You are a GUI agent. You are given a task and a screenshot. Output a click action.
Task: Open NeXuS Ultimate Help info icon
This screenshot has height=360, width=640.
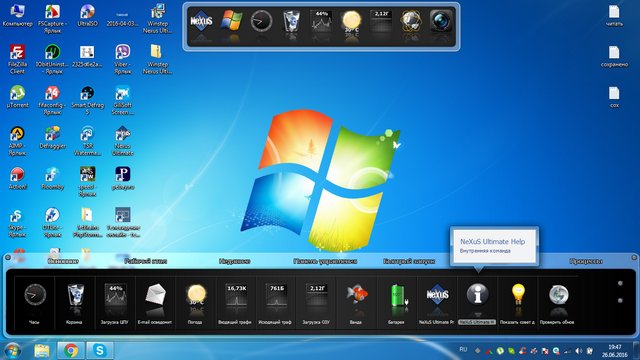point(478,294)
